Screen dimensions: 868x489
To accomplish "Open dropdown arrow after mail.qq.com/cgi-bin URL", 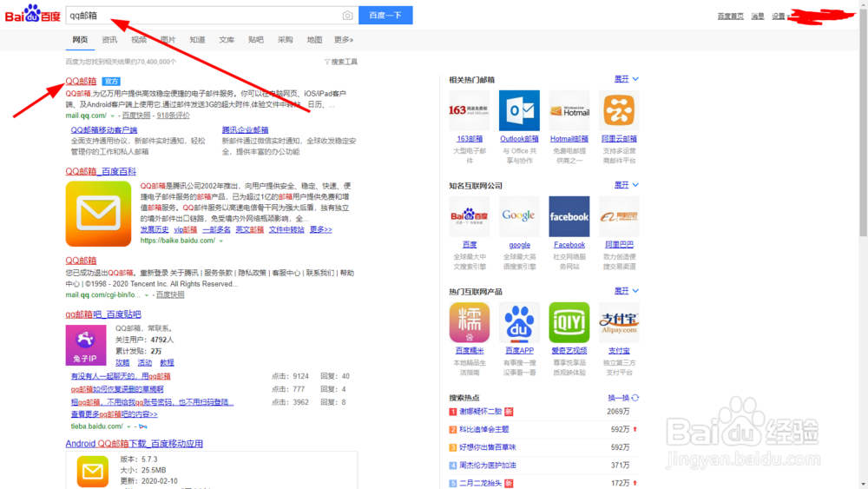I will click(147, 295).
